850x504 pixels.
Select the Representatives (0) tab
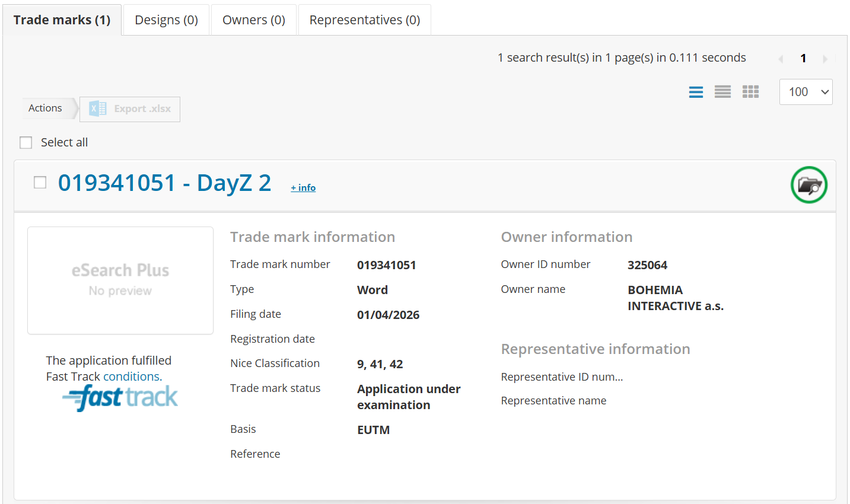tap(365, 20)
